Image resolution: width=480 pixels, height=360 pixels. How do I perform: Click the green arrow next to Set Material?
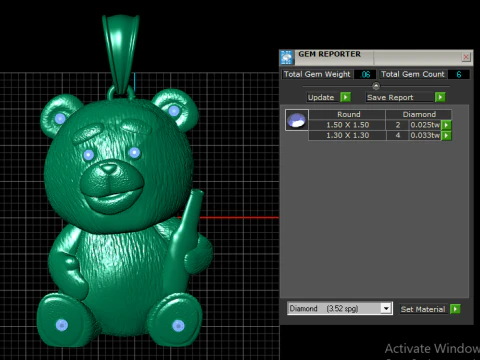(x=455, y=309)
